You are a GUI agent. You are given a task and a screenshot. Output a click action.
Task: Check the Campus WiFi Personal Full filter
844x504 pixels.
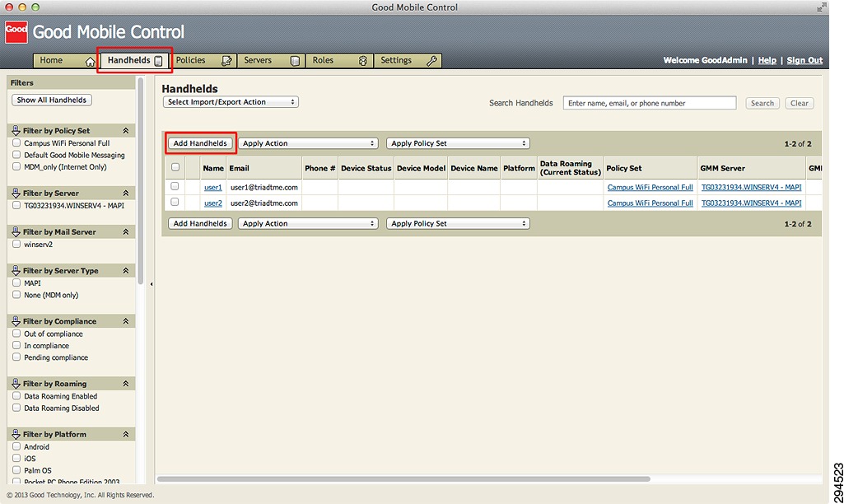(x=16, y=143)
